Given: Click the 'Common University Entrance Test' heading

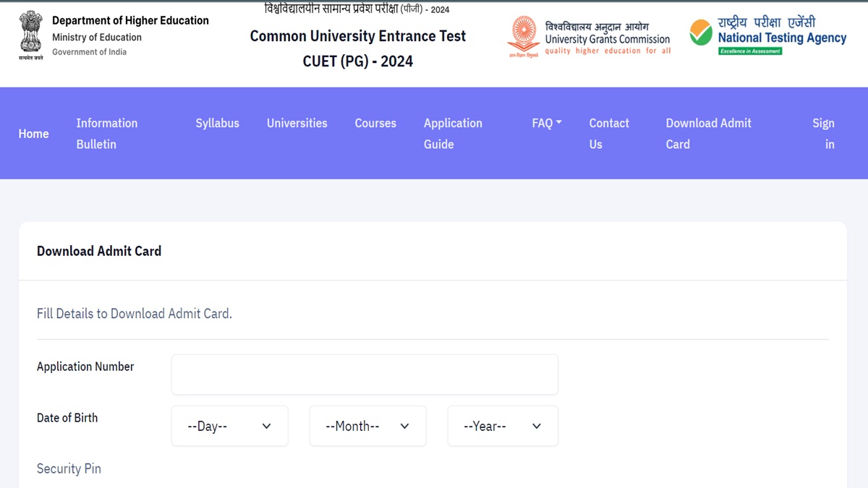Looking at the screenshot, I should click(358, 36).
